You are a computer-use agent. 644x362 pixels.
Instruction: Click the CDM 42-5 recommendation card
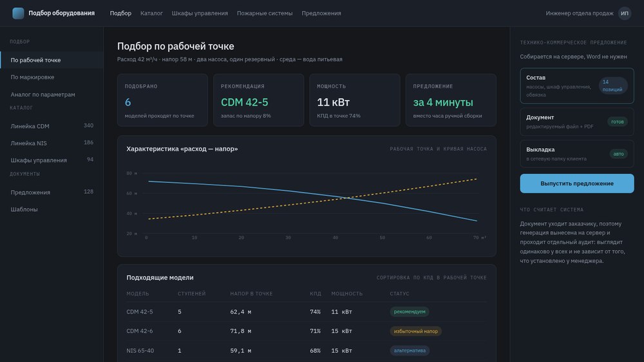tap(258, 100)
